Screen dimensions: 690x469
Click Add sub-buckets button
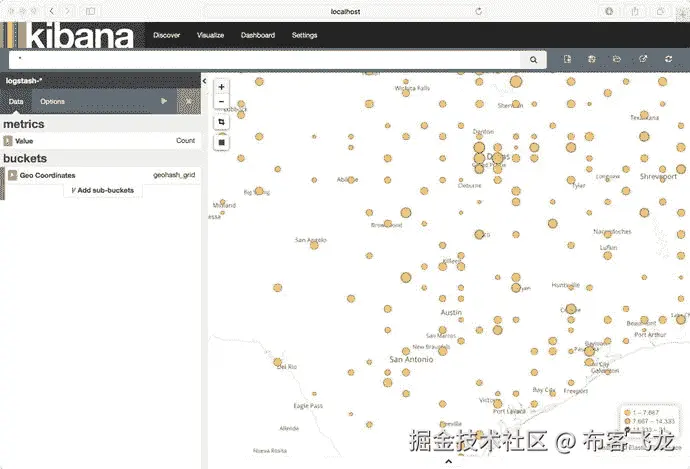pos(103,191)
